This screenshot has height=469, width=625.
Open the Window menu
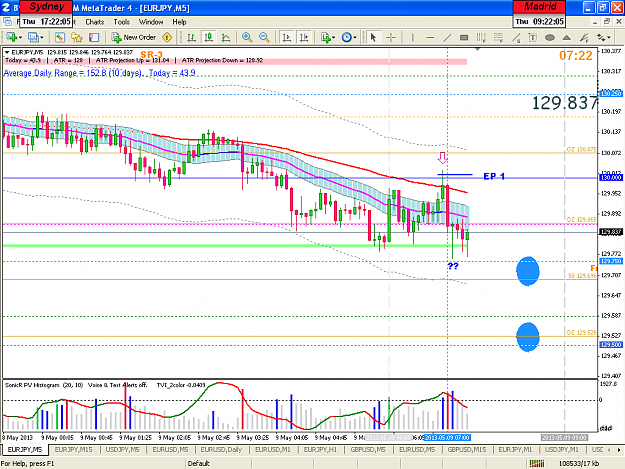[x=151, y=22]
